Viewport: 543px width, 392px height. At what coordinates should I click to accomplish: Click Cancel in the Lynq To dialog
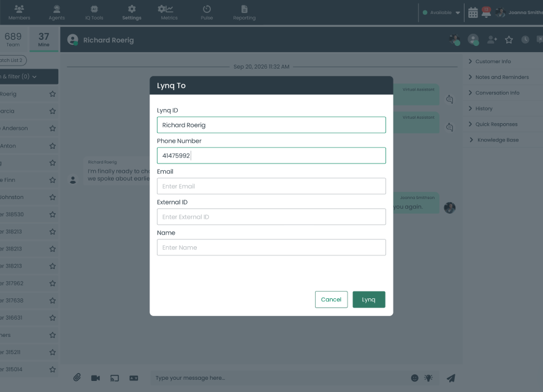tap(331, 300)
